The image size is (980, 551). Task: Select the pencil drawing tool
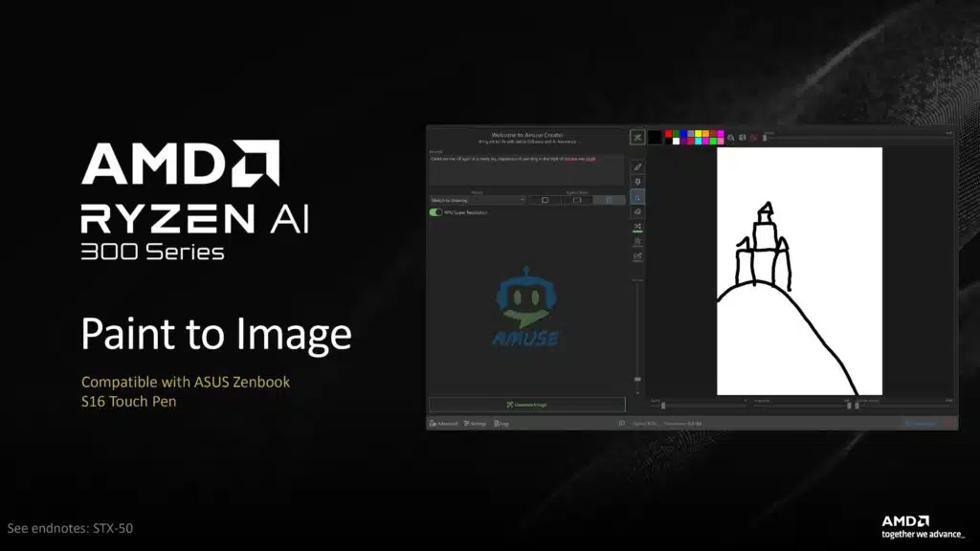click(637, 166)
